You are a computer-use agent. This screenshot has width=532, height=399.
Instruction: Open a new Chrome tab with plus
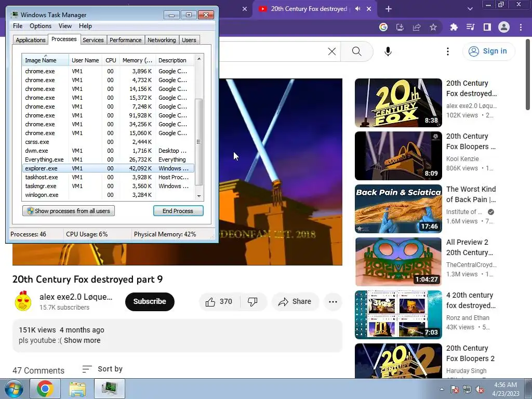point(389,9)
